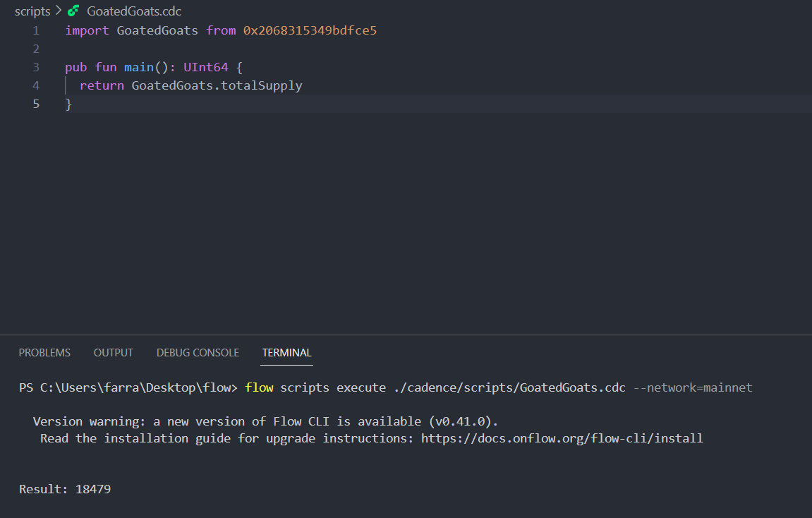Click the scripts folder in breadcrumb
The width and height of the screenshot is (812, 518).
(32, 11)
